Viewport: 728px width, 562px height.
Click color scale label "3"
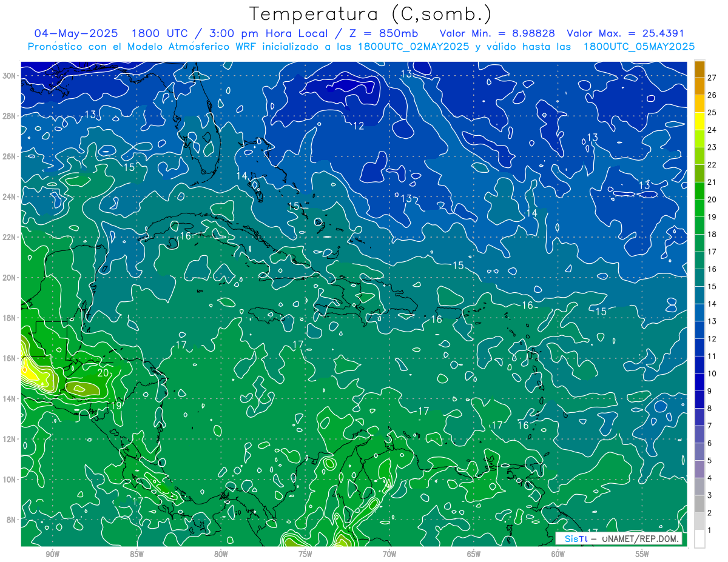[709, 496]
